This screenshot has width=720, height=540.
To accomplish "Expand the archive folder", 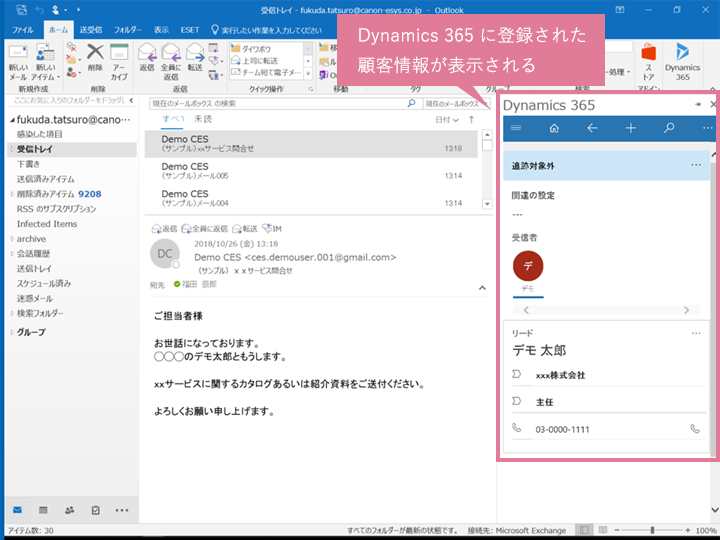I will (x=12, y=239).
